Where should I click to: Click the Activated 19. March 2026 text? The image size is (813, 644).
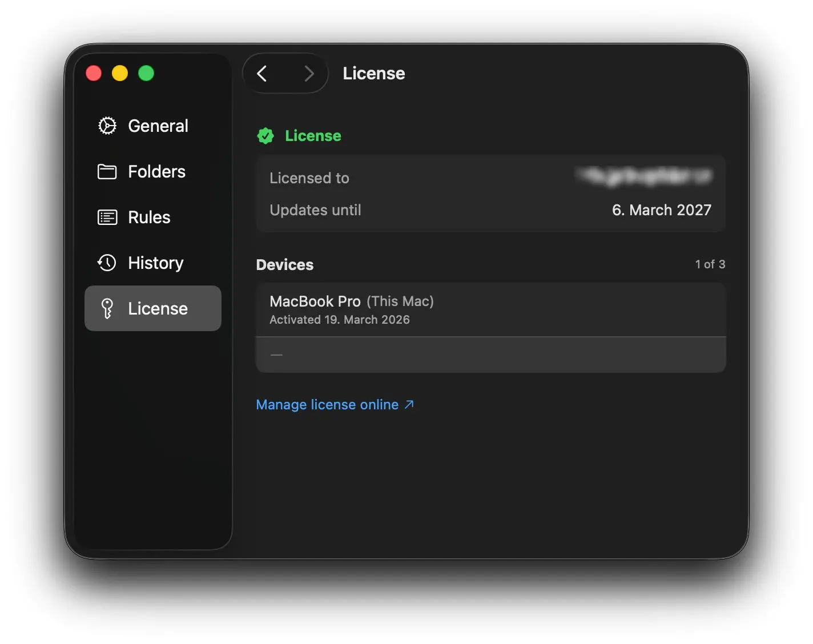(340, 320)
